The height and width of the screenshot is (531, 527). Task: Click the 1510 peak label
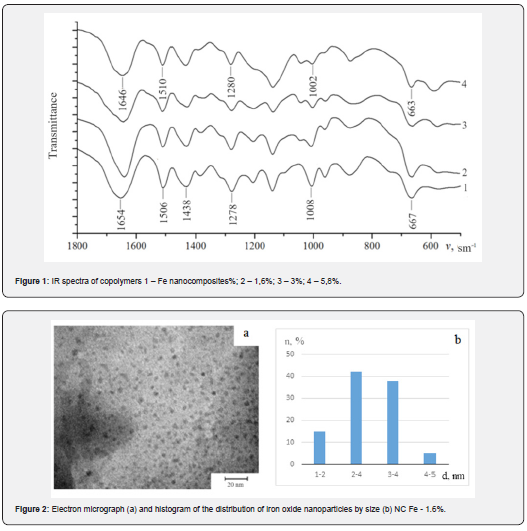pyautogui.click(x=163, y=88)
